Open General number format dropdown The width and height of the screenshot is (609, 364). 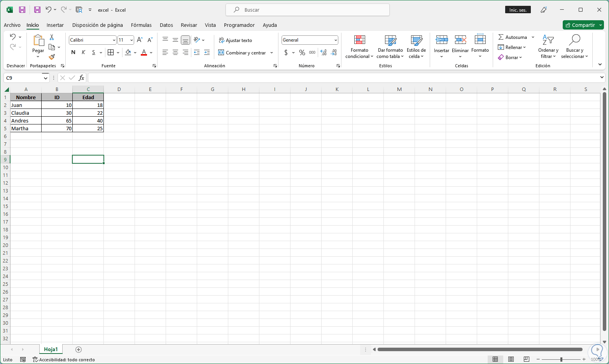pos(336,40)
